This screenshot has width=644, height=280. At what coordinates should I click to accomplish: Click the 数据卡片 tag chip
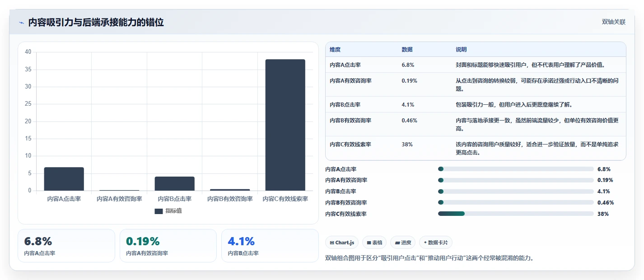(x=436, y=243)
